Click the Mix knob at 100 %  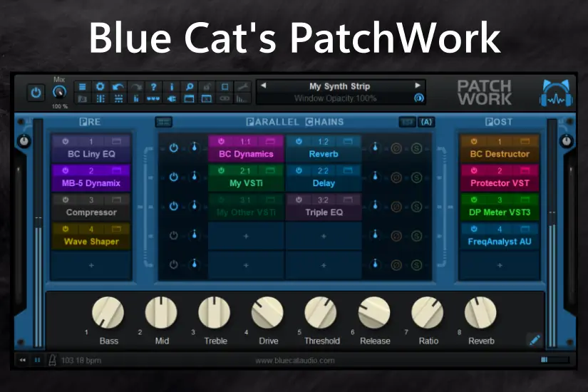[x=59, y=93]
